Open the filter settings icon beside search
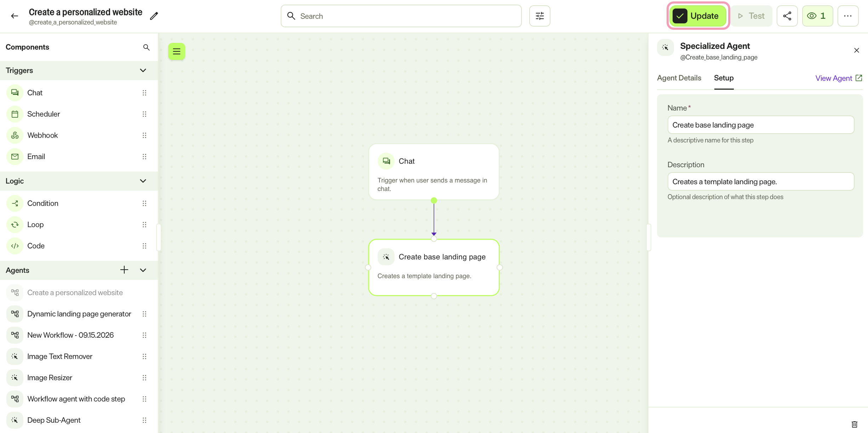The width and height of the screenshot is (868, 433). (x=539, y=16)
